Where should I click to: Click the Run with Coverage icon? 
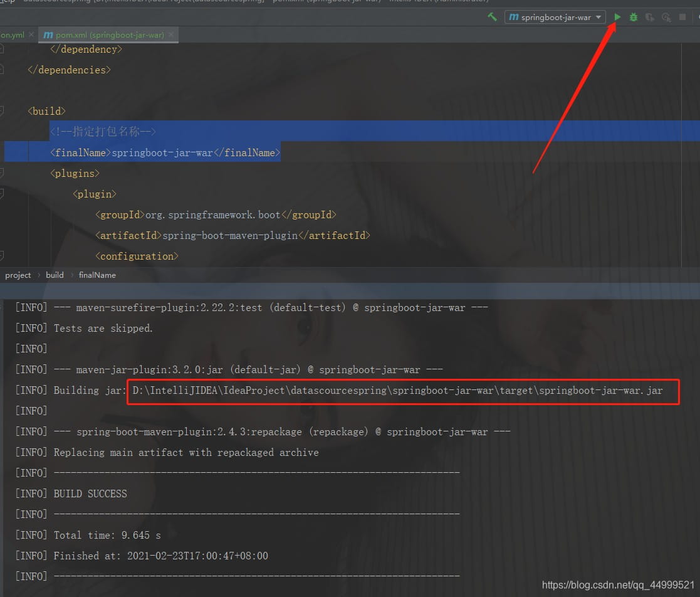[650, 18]
